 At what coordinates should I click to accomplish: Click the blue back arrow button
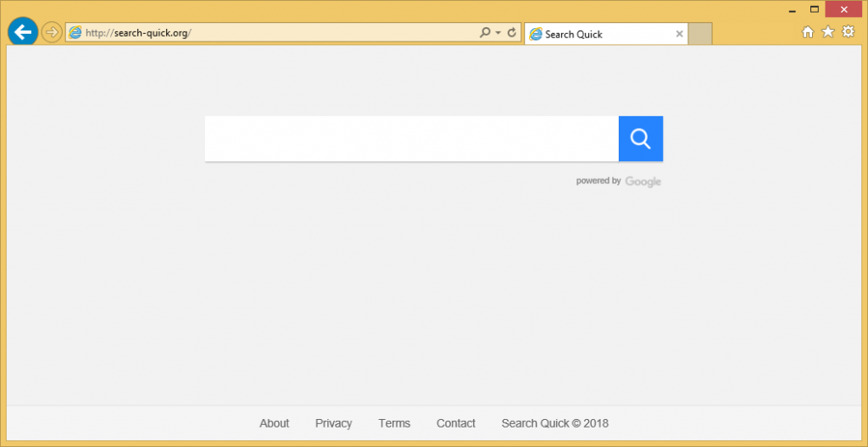[x=23, y=32]
